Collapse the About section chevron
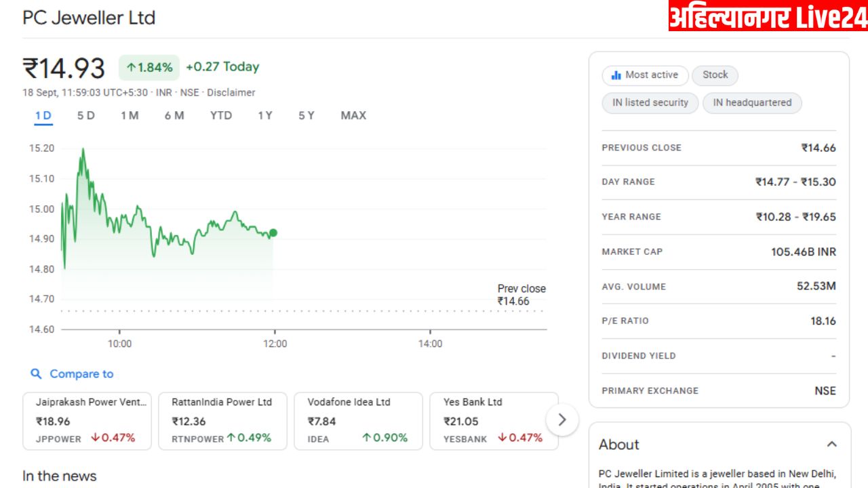 pyautogui.click(x=831, y=445)
